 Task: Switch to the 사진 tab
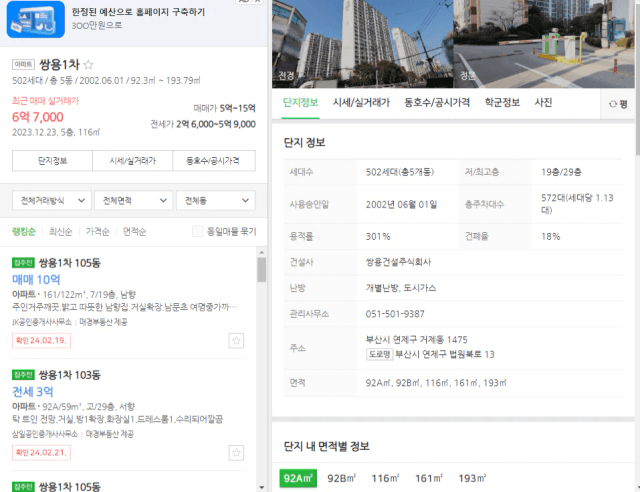coord(543,102)
